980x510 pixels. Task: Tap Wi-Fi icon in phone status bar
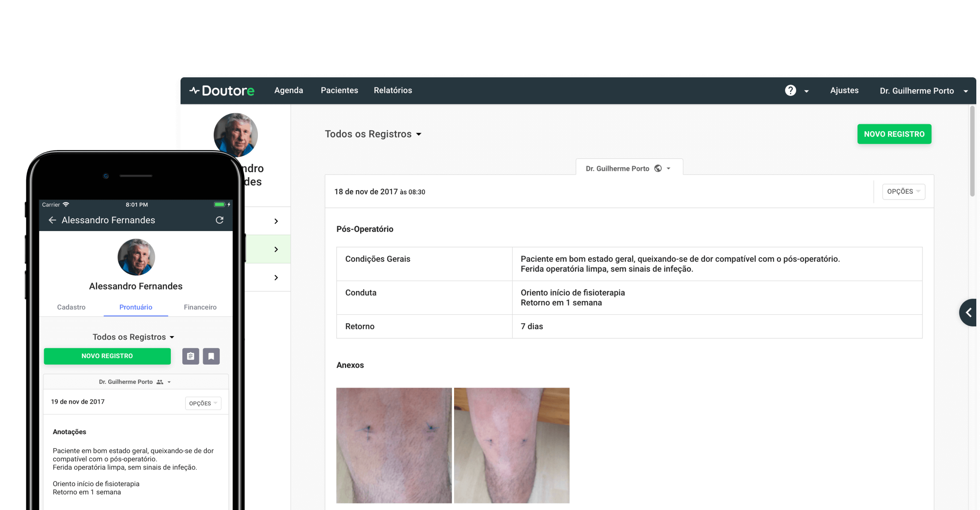point(66,204)
